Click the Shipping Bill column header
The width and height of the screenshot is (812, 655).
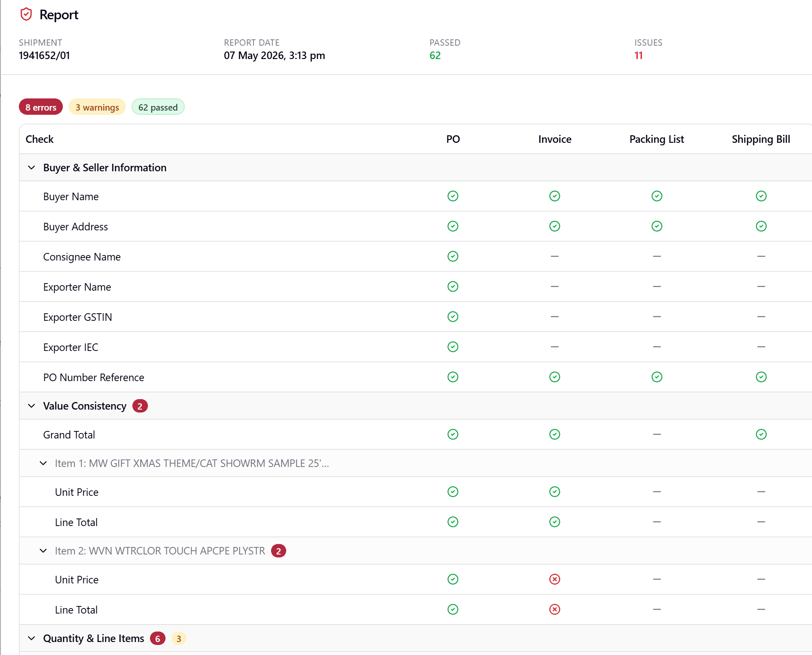[761, 139]
